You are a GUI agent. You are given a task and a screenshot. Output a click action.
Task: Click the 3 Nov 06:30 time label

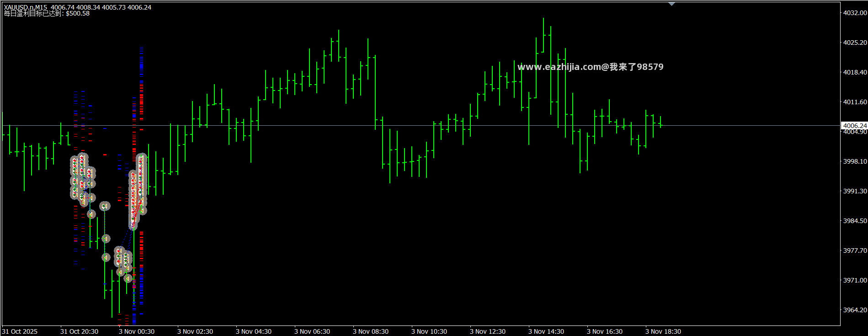[x=312, y=331]
